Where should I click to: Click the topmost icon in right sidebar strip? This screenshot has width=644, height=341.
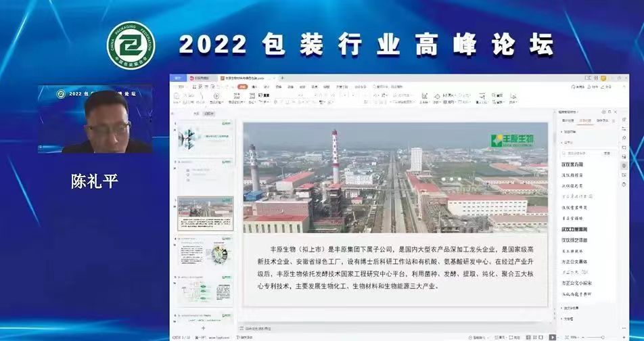(624, 120)
